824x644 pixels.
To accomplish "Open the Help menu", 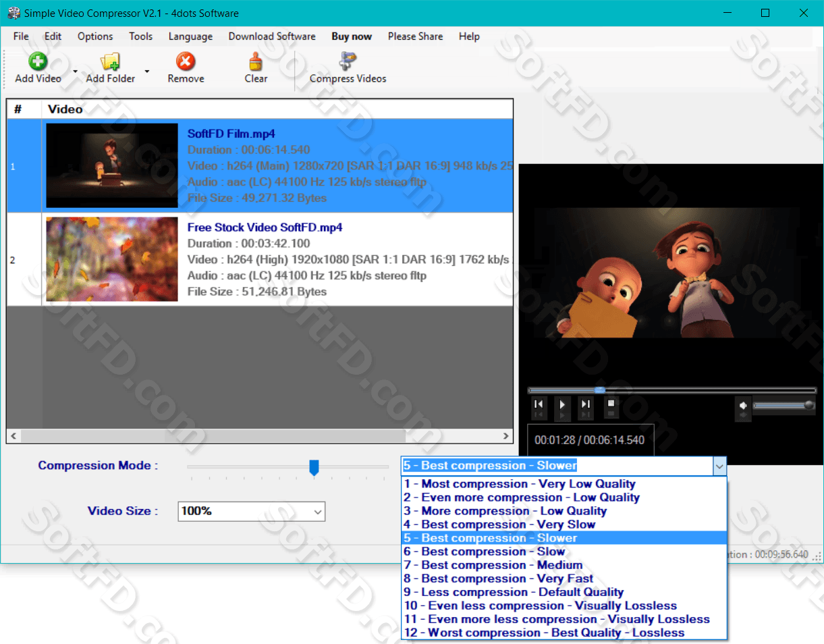I will click(x=469, y=36).
